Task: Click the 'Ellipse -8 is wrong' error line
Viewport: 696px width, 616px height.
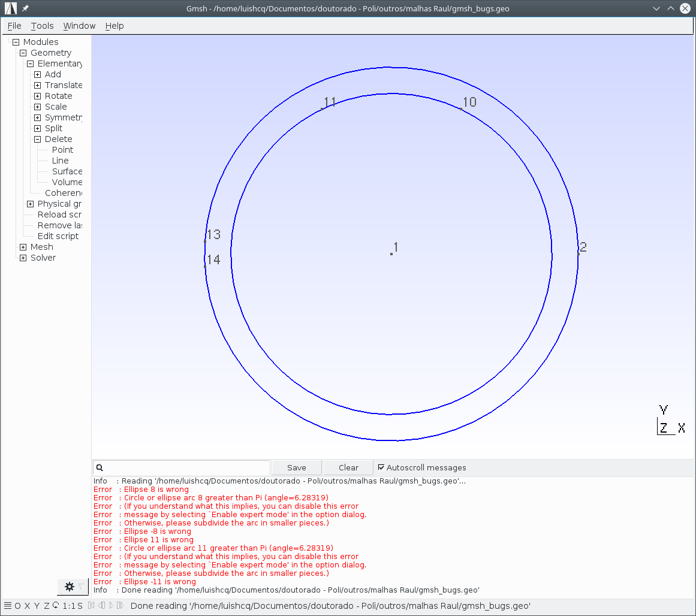Action: [142, 532]
